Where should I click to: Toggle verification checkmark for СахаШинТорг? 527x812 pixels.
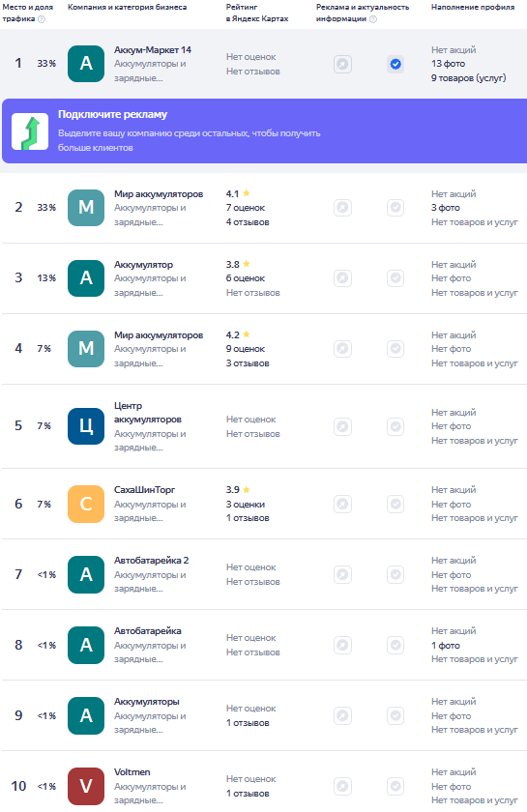click(395, 504)
